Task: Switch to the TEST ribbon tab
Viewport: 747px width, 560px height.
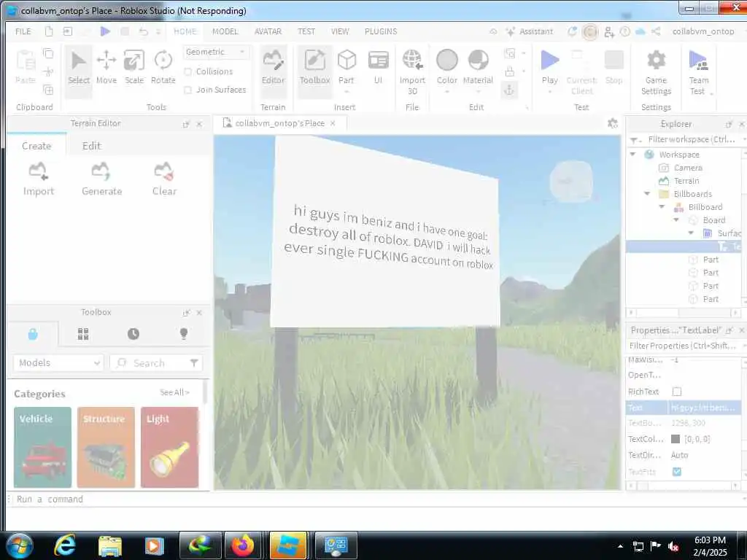Action: pos(306,31)
